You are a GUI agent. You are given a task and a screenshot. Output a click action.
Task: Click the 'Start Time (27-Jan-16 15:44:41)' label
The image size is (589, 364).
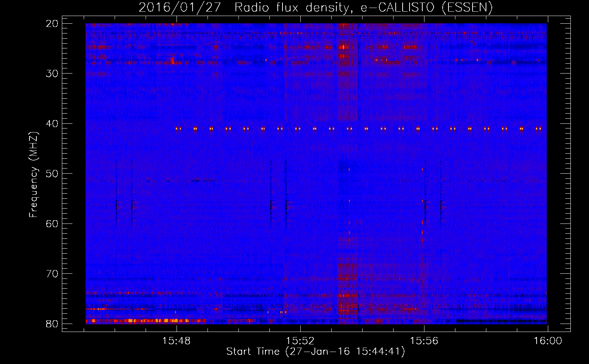coord(316,352)
